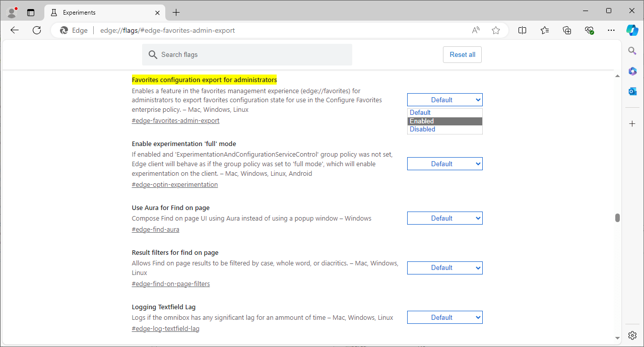Select Enabled in the open dropdown
The image size is (644, 347).
coord(444,121)
